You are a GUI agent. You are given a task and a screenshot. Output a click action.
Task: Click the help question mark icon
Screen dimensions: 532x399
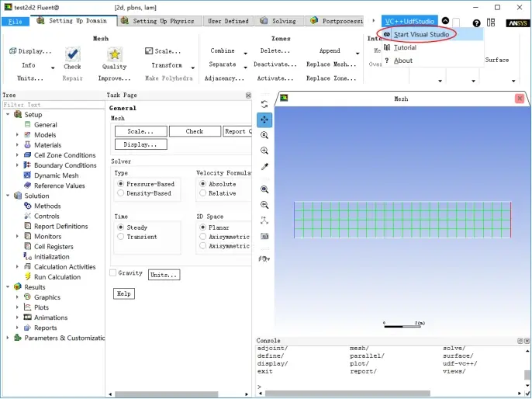(476, 23)
